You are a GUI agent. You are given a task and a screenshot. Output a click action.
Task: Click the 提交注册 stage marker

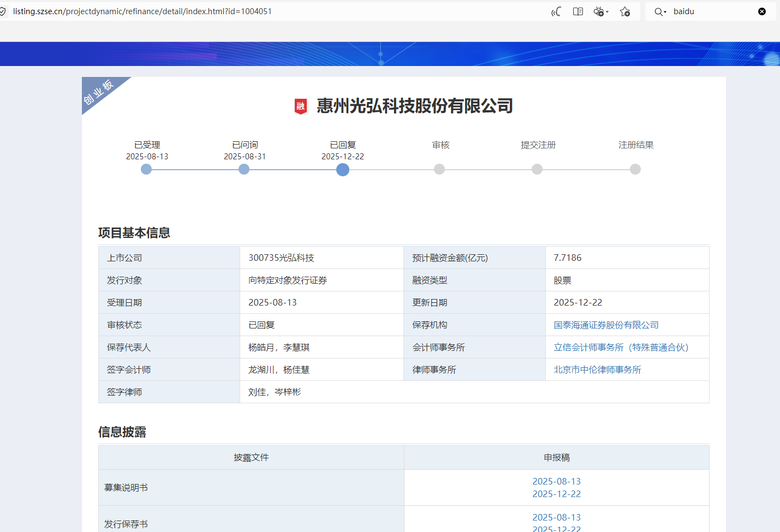click(x=537, y=169)
